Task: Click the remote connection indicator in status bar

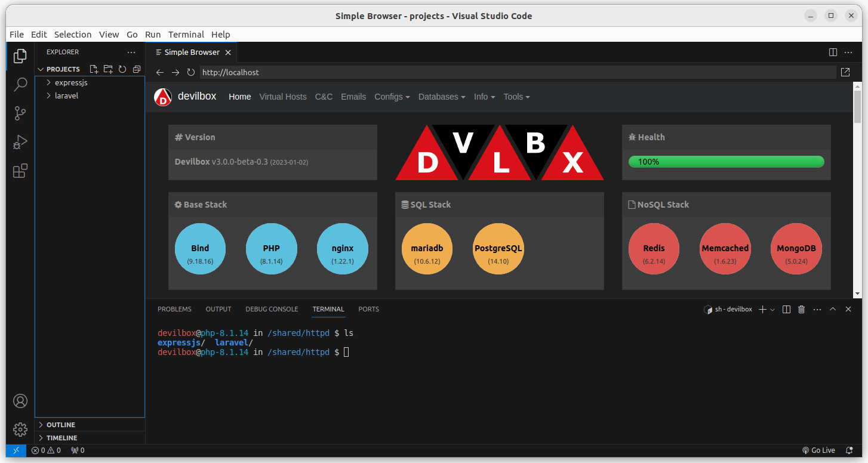Action: pyautogui.click(x=16, y=450)
